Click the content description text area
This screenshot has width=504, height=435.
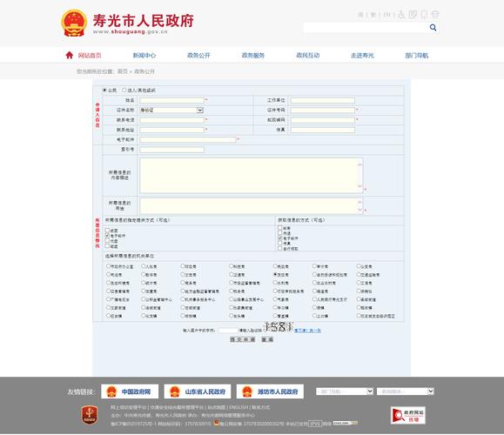pyautogui.click(x=251, y=176)
